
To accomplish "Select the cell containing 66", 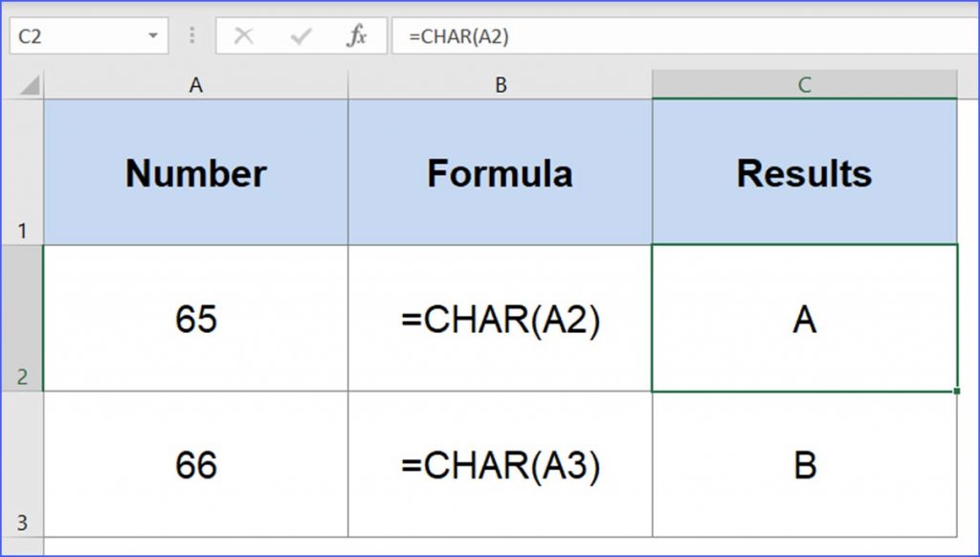I will click(195, 466).
